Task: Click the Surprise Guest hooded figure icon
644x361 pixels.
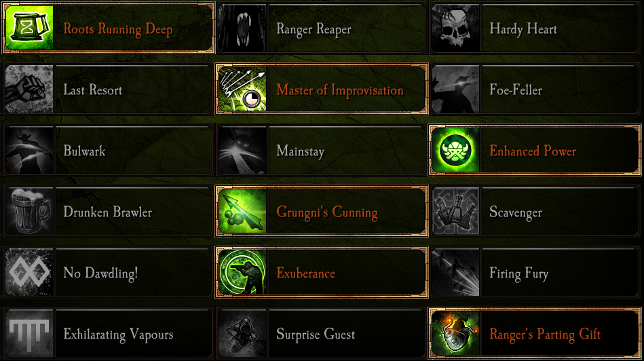Action: click(x=242, y=332)
